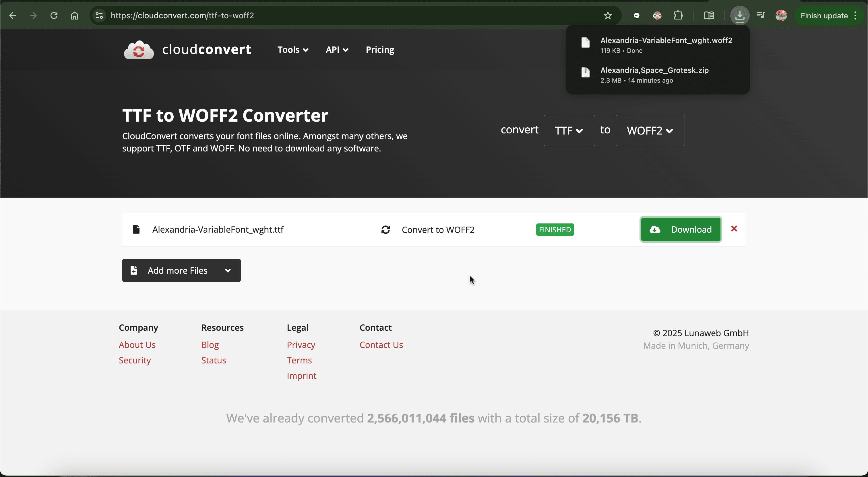Viewport: 868px width, 477px height.
Task: Open the API menu
Action: click(337, 50)
